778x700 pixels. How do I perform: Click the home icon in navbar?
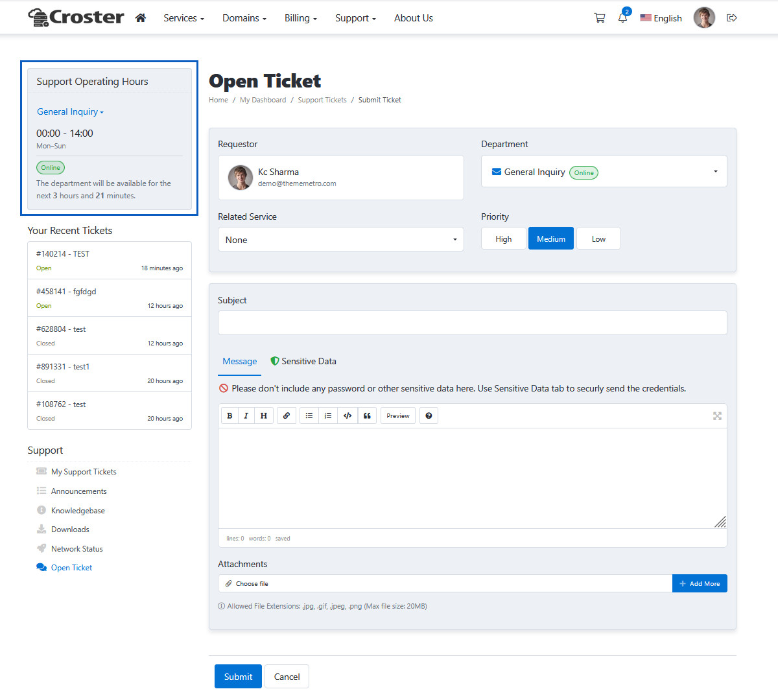(140, 18)
